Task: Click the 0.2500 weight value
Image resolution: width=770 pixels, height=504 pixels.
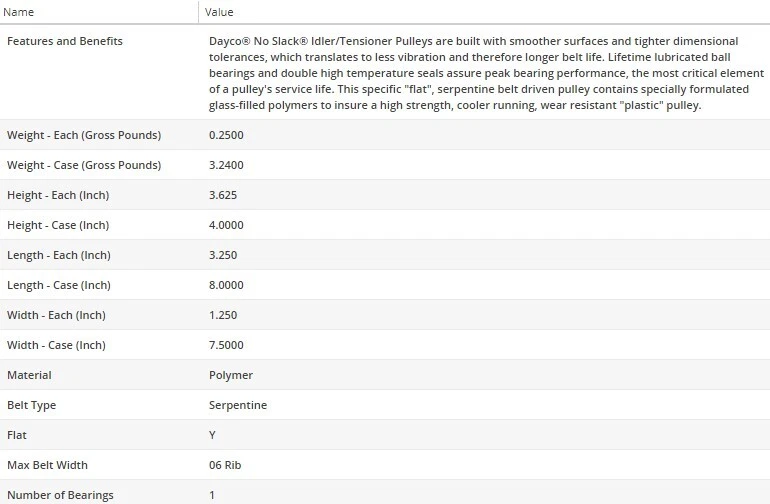Action: pyautogui.click(x=226, y=135)
